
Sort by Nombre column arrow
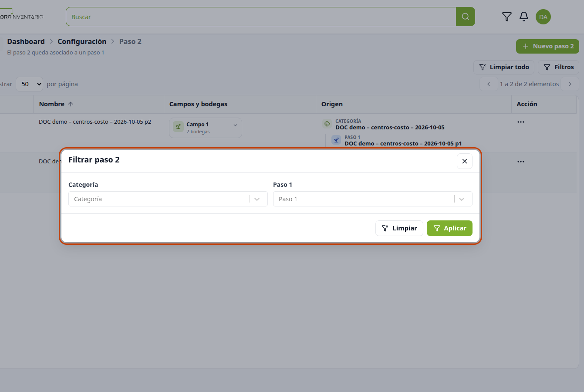pyautogui.click(x=71, y=104)
